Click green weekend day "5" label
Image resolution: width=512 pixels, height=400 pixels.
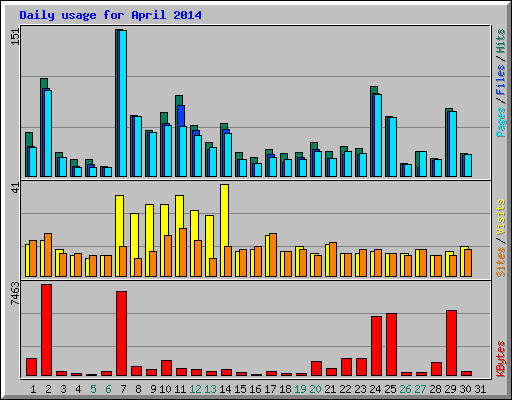click(x=93, y=389)
